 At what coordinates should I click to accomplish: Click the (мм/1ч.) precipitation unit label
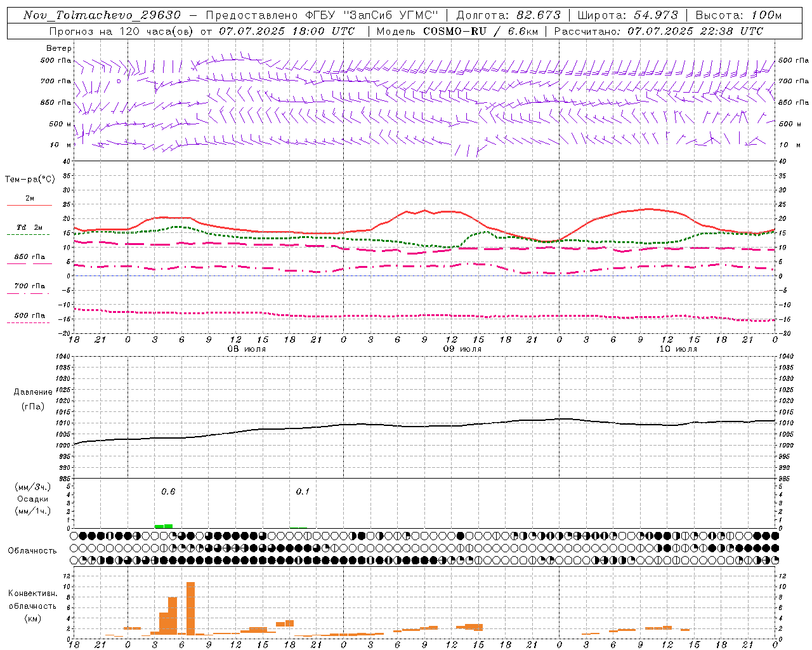32,511
